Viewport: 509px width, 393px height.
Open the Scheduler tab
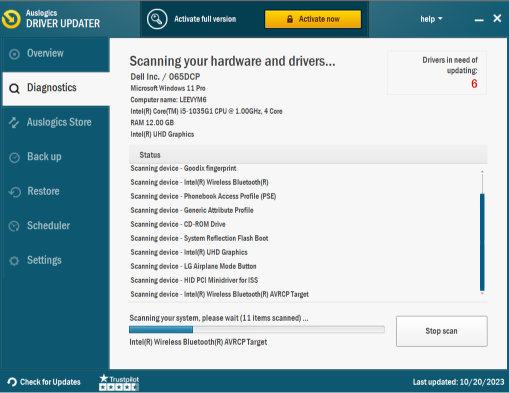(x=56, y=226)
